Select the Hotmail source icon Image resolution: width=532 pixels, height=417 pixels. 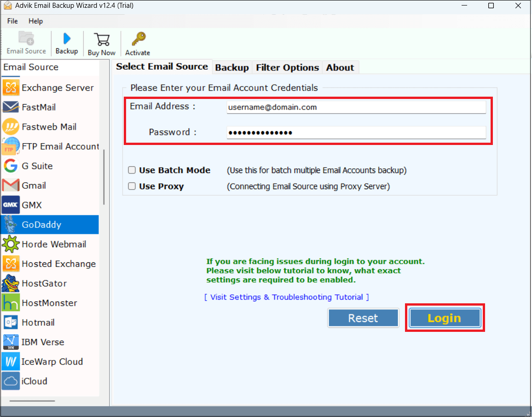click(x=37, y=322)
